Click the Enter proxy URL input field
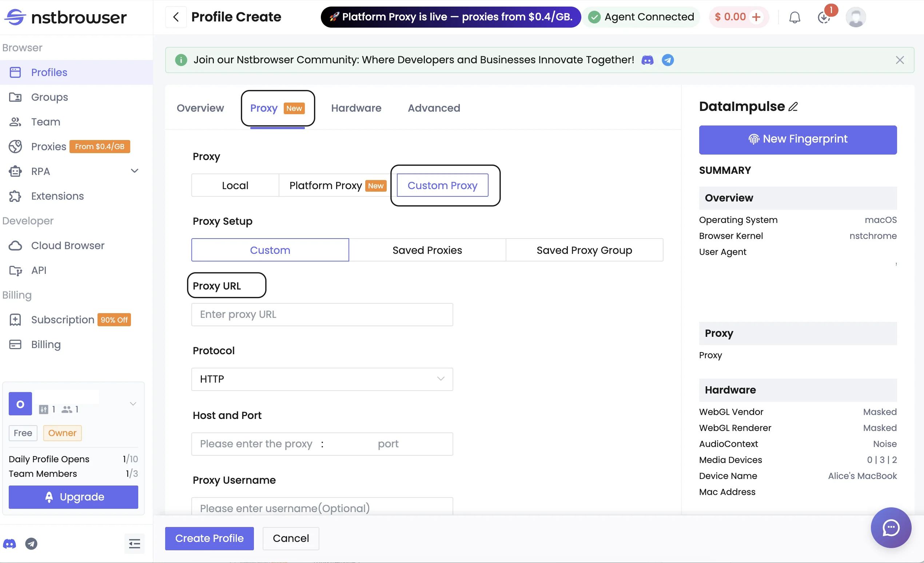This screenshot has width=924, height=563. click(322, 315)
